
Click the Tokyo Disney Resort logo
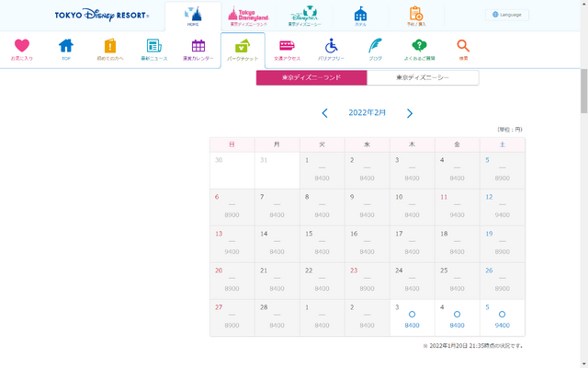102,15
